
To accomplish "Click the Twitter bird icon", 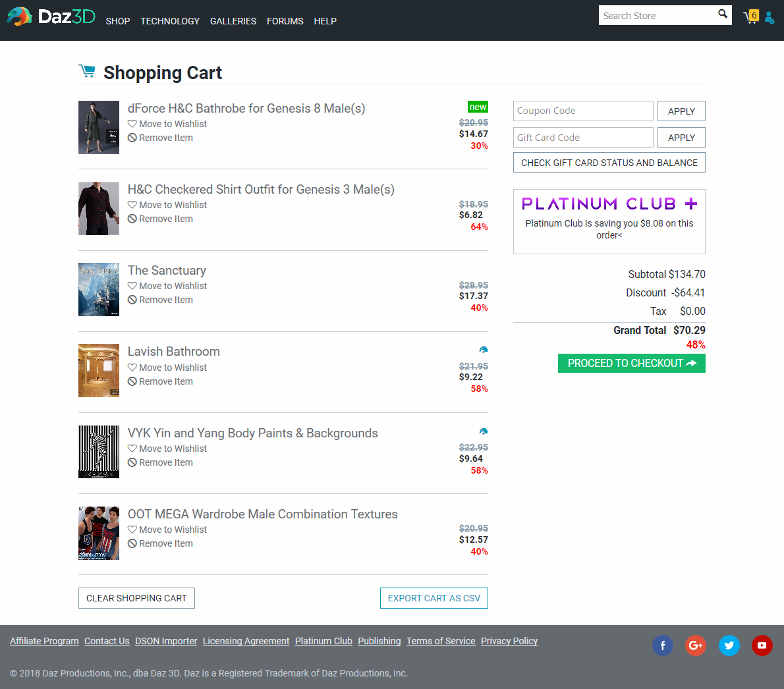I will (729, 646).
